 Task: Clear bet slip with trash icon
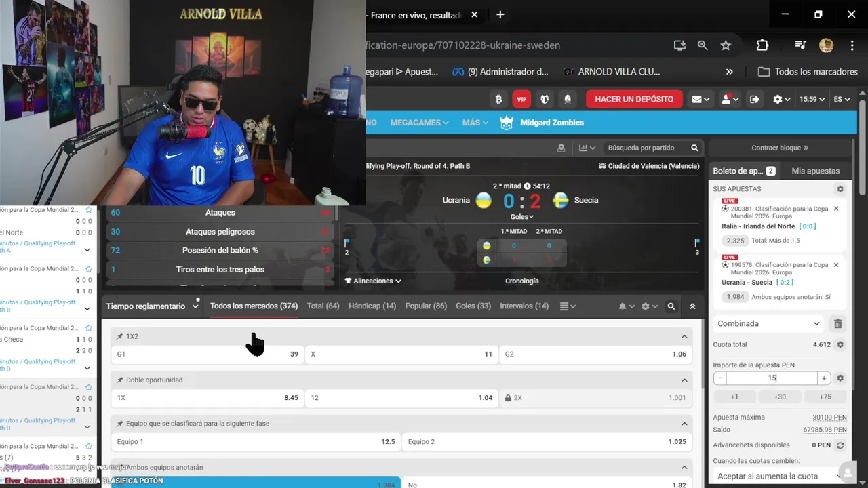(838, 324)
